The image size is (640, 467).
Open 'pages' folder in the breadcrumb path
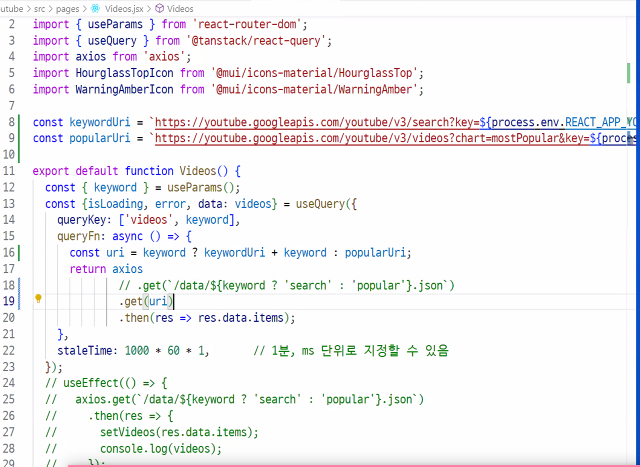67,9
